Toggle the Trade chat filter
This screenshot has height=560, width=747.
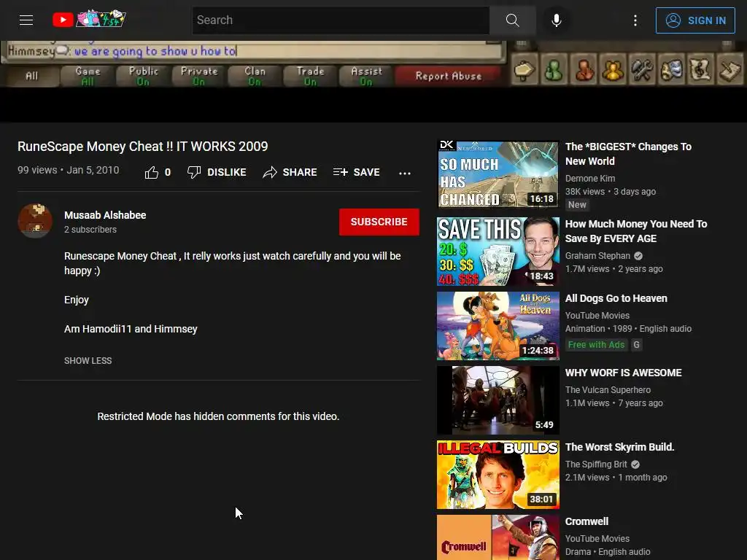[x=311, y=76]
